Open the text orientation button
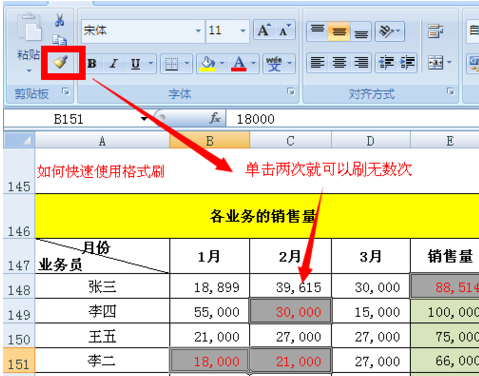The height and width of the screenshot is (376, 479). pyautogui.click(x=389, y=31)
